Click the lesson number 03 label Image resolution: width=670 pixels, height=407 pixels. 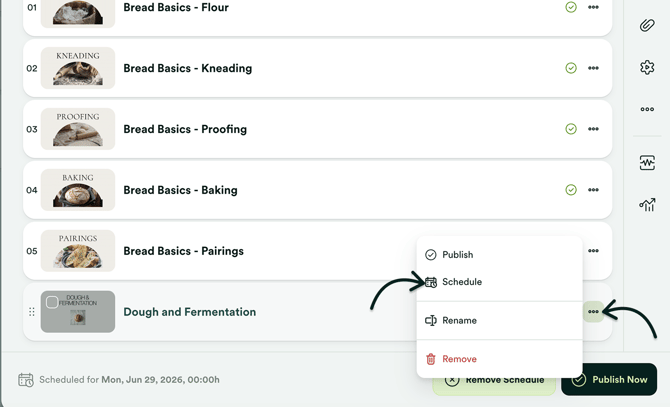tap(32, 129)
